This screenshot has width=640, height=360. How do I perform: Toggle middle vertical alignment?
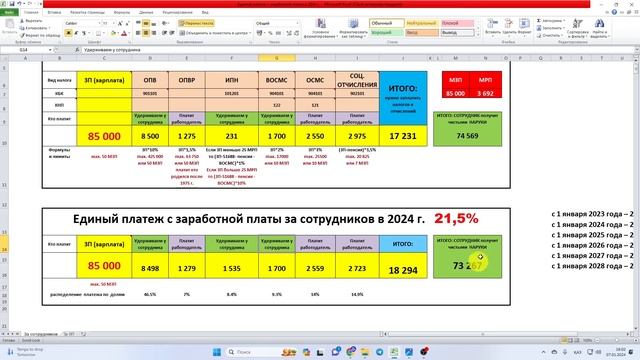click(x=146, y=24)
